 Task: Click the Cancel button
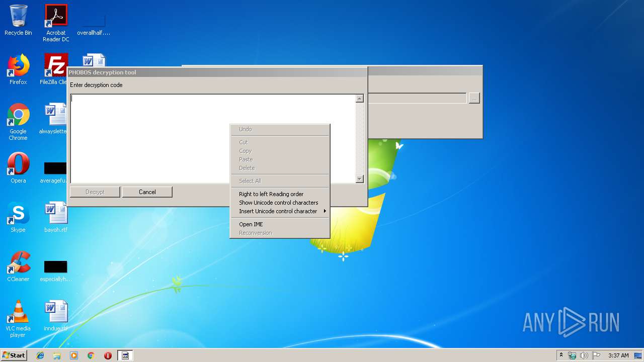click(x=147, y=192)
